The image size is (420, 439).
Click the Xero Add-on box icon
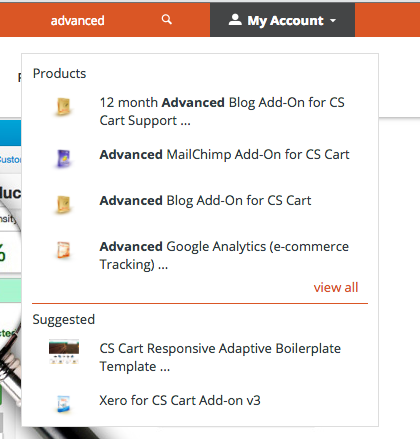[x=63, y=404]
